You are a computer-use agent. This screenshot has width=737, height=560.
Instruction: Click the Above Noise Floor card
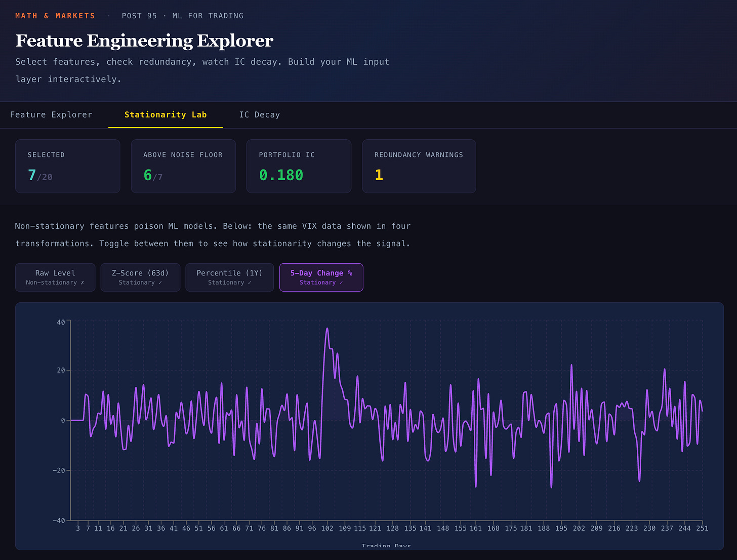coord(183,166)
